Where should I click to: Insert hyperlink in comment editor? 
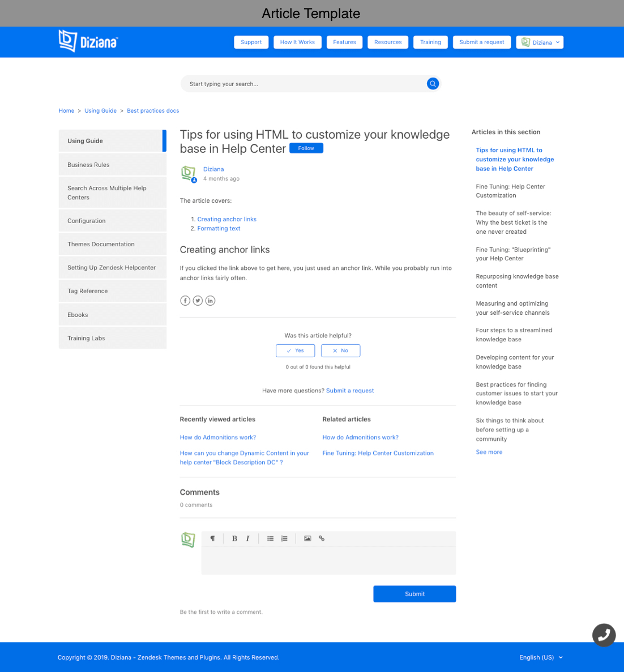[322, 538]
